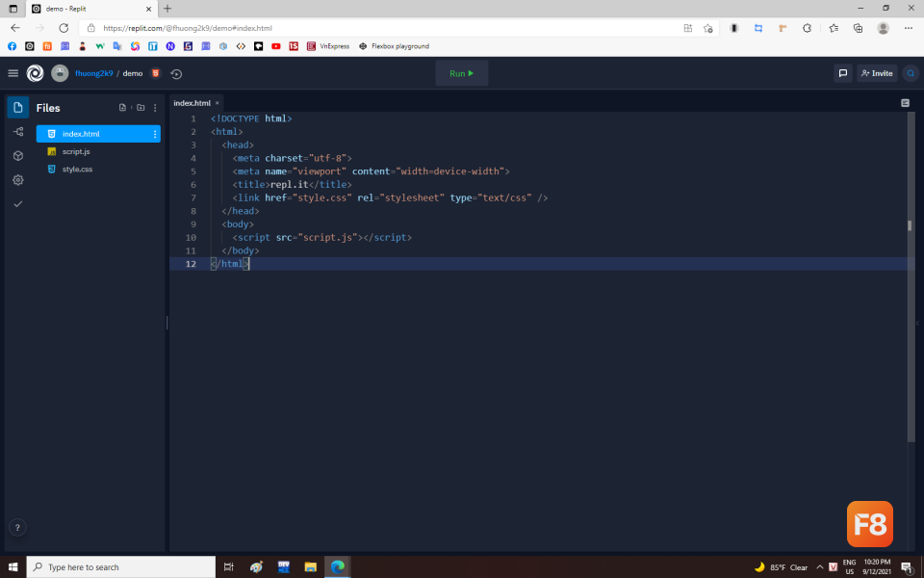924x578 pixels.
Task: Click the help question mark button
Action: point(17,527)
